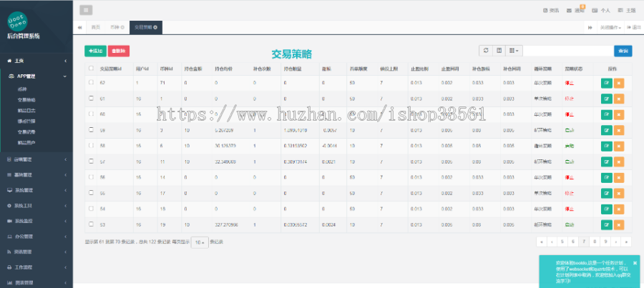Delete strategy row with ID 53

[x=619, y=225]
